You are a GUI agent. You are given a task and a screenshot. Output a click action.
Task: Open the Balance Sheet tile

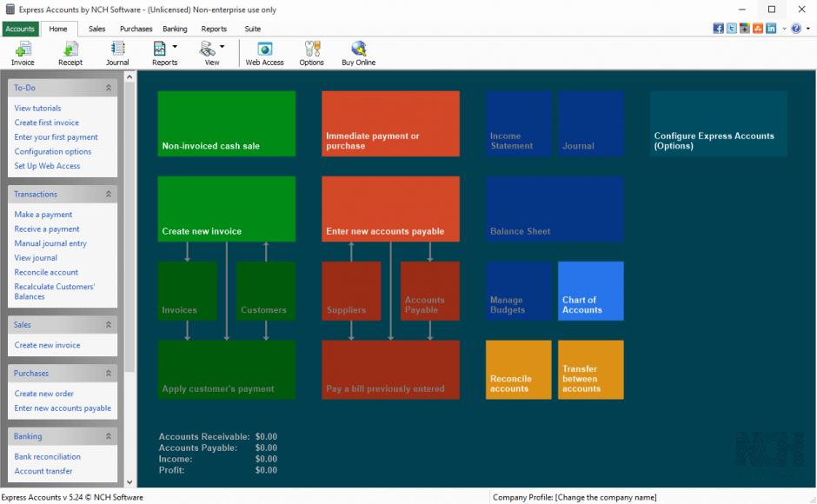pyautogui.click(x=555, y=209)
